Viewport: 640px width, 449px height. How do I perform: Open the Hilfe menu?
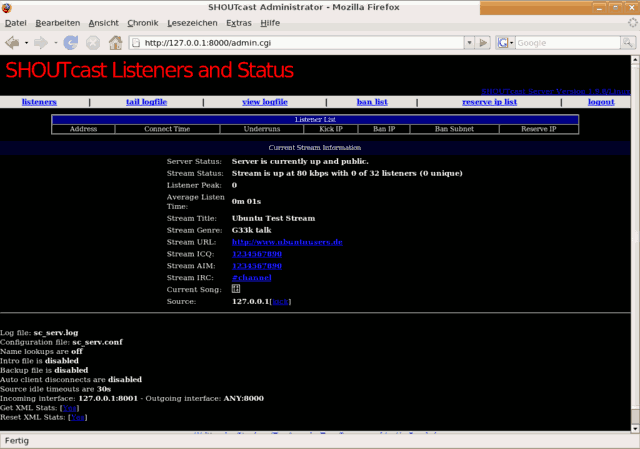point(270,23)
